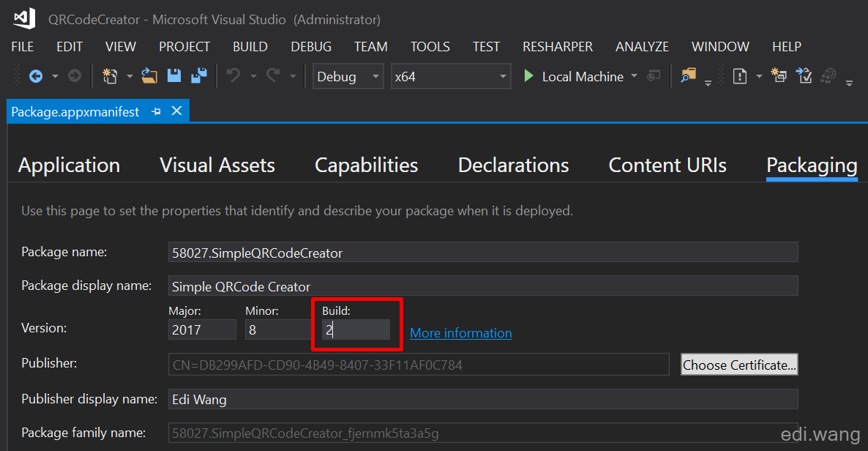Open the PROJECT menu
Viewport: 868px width, 451px height.
coord(184,47)
